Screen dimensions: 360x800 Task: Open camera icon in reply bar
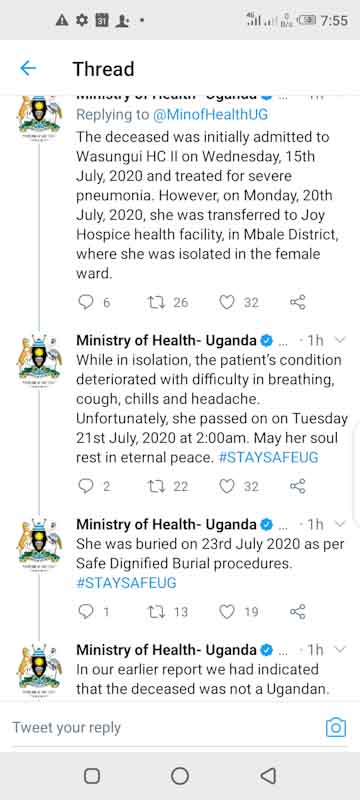(x=336, y=727)
